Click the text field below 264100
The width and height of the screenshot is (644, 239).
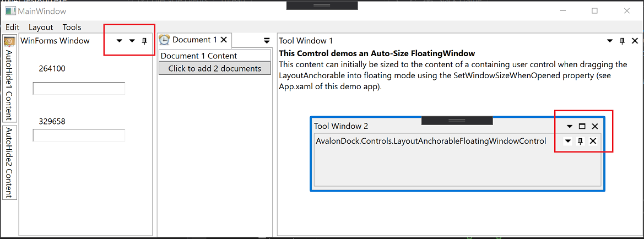point(79,88)
